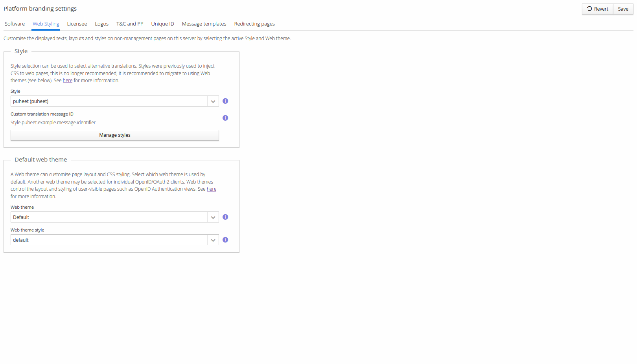
Task: Open the Licensee tab
Action: click(77, 24)
